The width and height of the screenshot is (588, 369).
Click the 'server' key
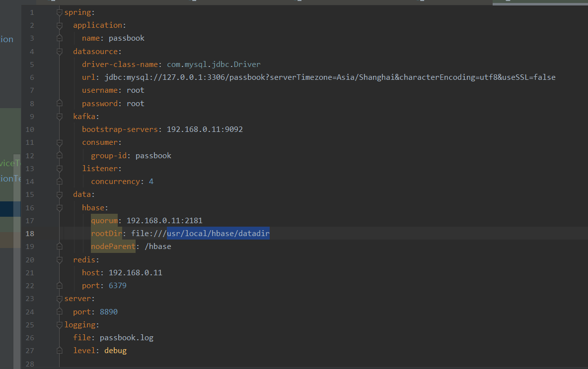[x=77, y=299]
